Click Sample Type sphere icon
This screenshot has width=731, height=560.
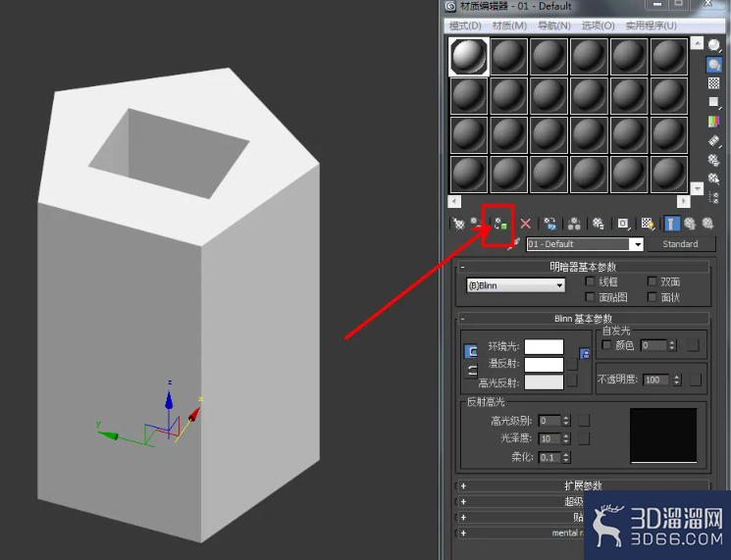click(713, 45)
